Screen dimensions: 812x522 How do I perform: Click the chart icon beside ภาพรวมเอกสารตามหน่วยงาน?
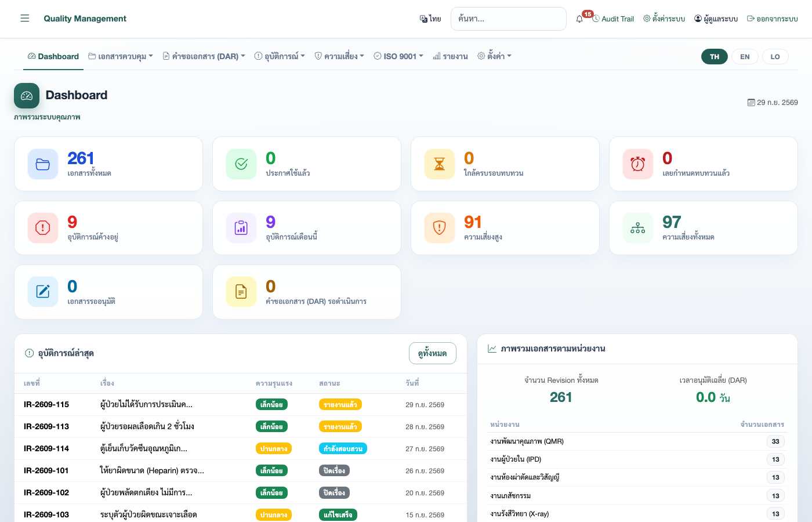coord(492,349)
